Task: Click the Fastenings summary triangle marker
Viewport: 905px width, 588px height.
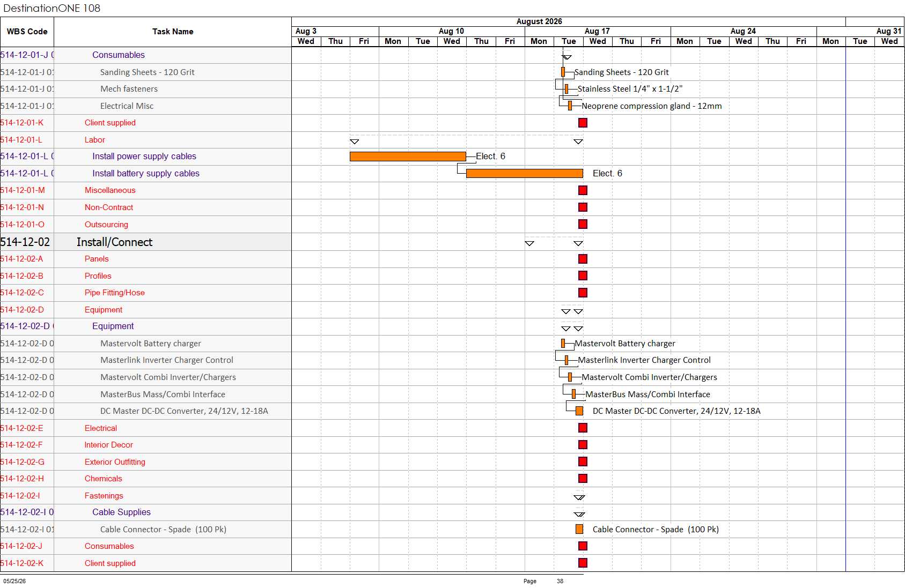Action: 579,497
